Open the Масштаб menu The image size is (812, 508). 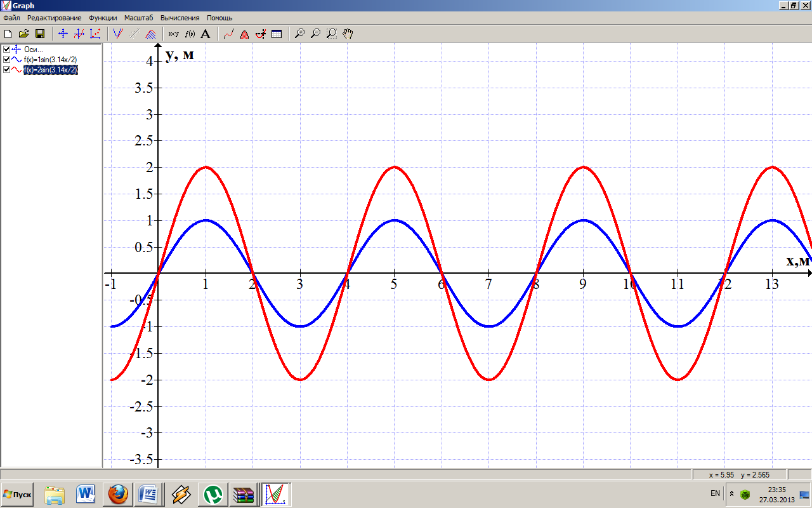pos(138,18)
